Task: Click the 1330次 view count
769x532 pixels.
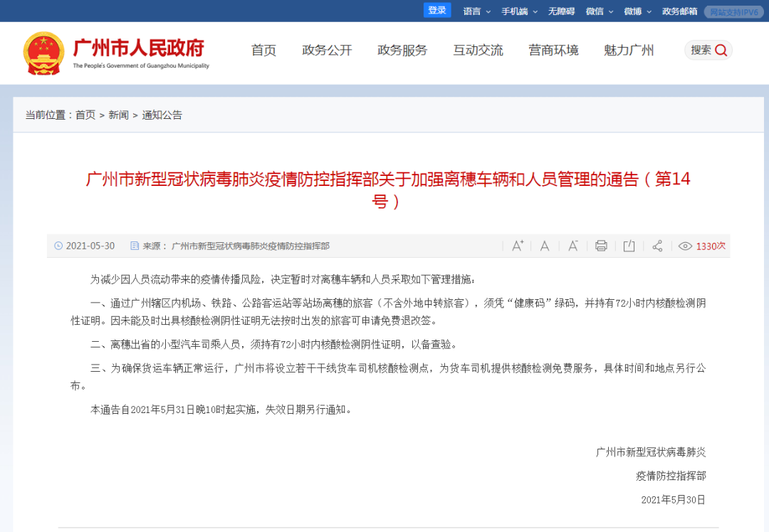Action: coord(711,246)
